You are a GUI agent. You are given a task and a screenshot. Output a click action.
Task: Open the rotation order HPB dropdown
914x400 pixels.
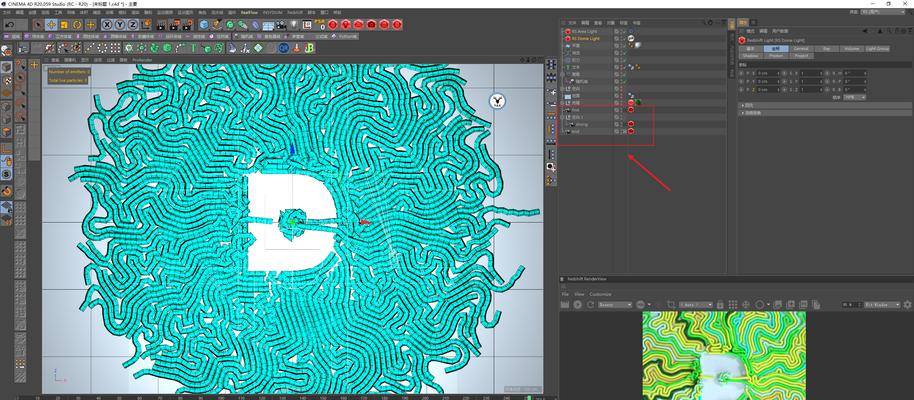[x=855, y=97]
